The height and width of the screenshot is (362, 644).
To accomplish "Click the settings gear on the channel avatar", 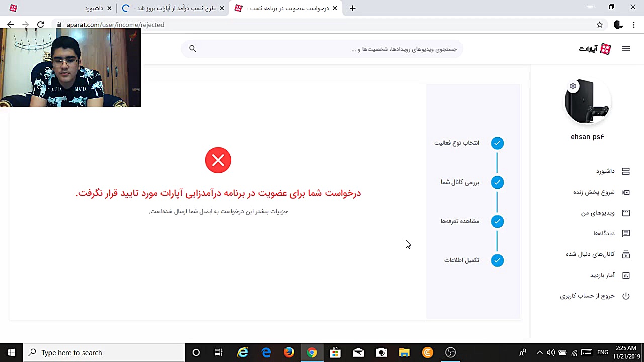I will [573, 86].
